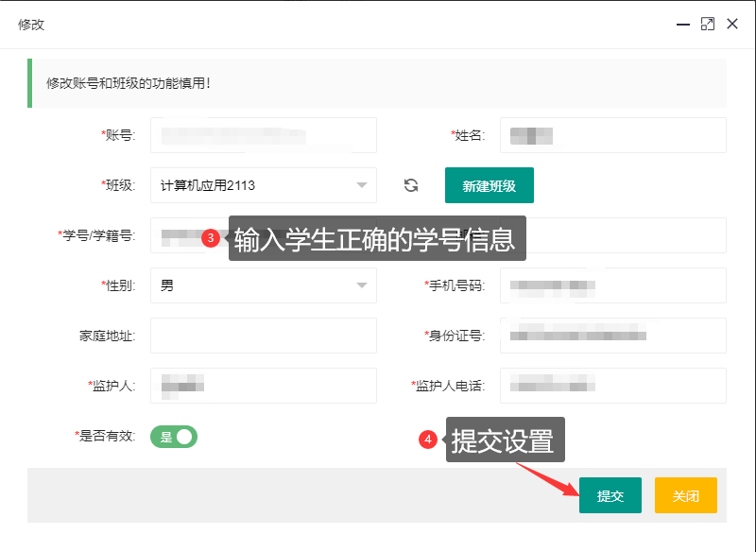
Task: Minimize the 修改 dialog window
Action: (683, 25)
